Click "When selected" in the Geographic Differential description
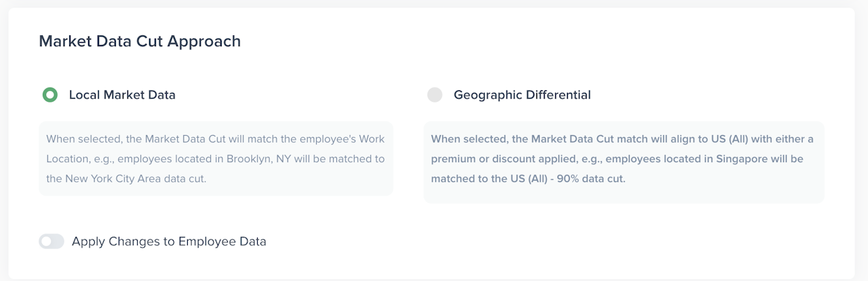868x281 pixels. coord(467,139)
